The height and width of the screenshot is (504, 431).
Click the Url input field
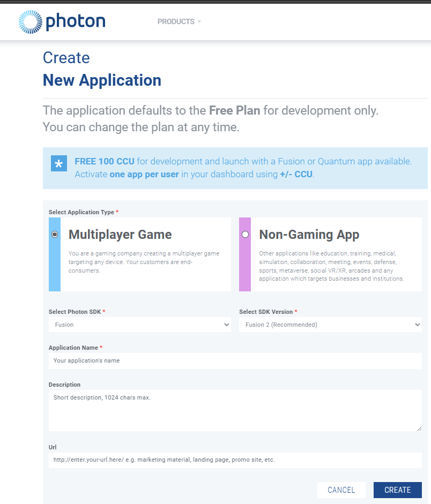pos(235,460)
